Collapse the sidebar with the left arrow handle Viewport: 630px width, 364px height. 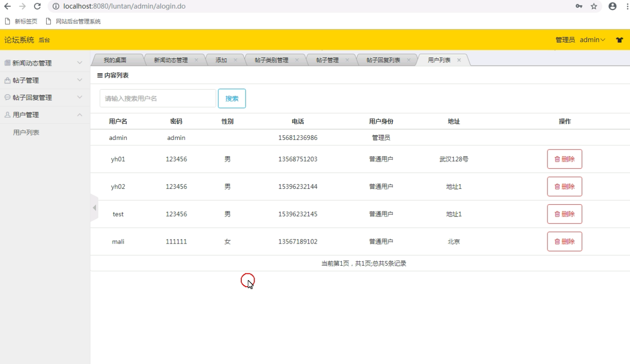point(94,208)
